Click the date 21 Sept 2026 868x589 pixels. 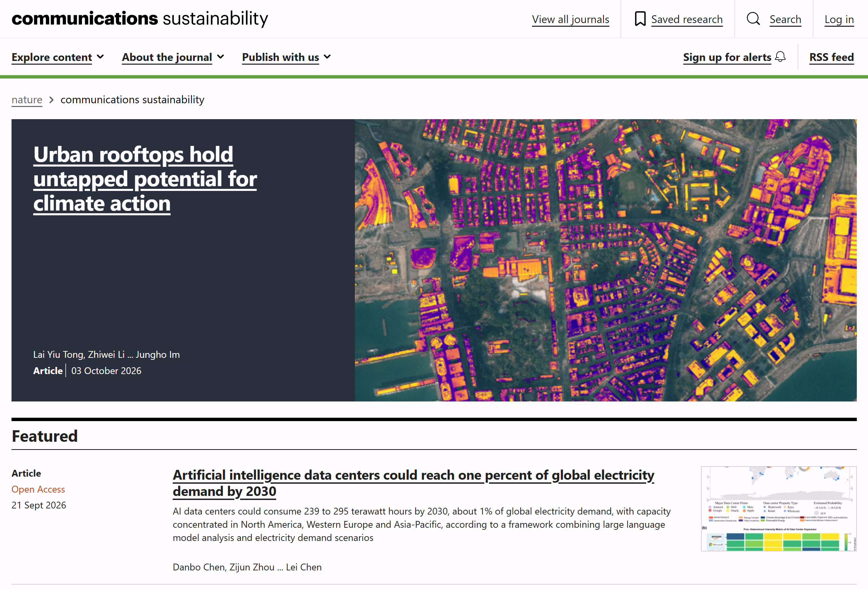click(x=39, y=505)
